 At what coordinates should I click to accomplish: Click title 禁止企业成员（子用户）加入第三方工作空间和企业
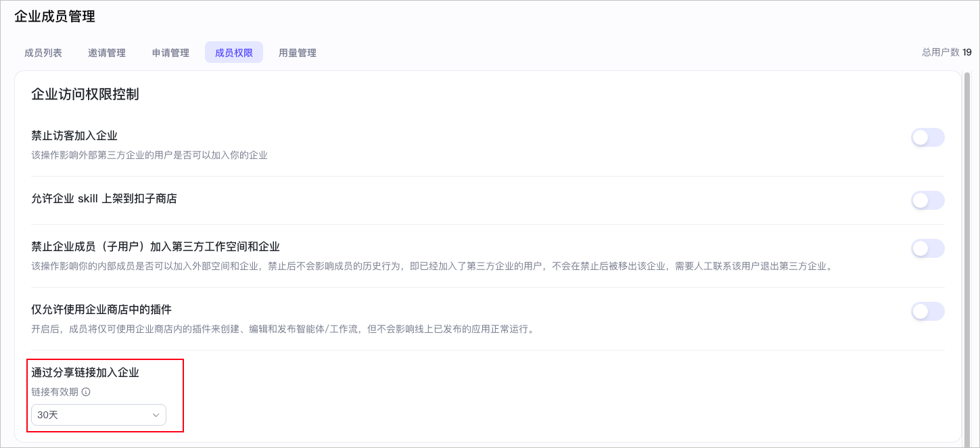[x=156, y=246]
